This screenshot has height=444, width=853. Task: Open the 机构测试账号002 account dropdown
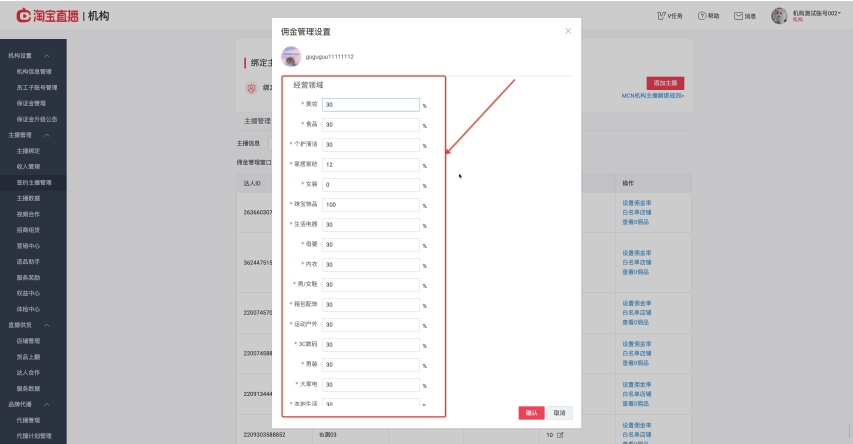click(x=817, y=13)
